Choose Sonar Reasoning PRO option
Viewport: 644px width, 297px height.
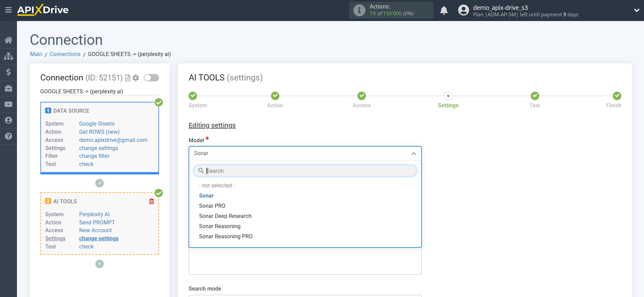coord(226,236)
